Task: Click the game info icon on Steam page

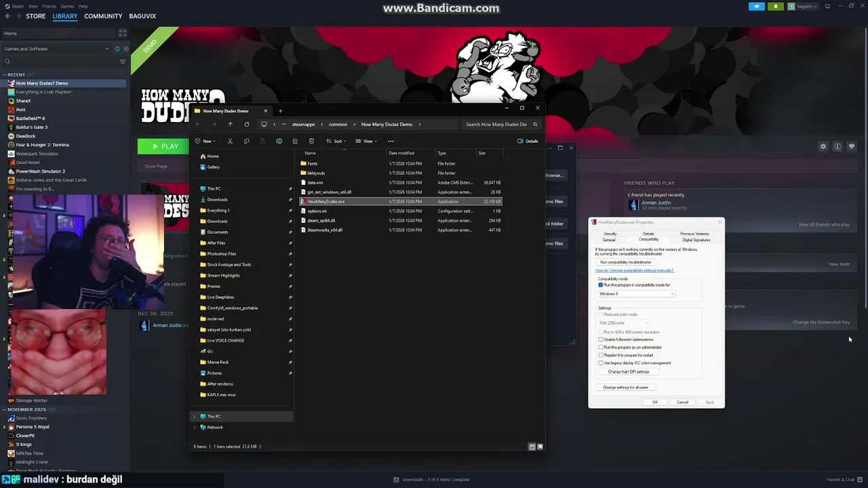Action: [x=837, y=146]
